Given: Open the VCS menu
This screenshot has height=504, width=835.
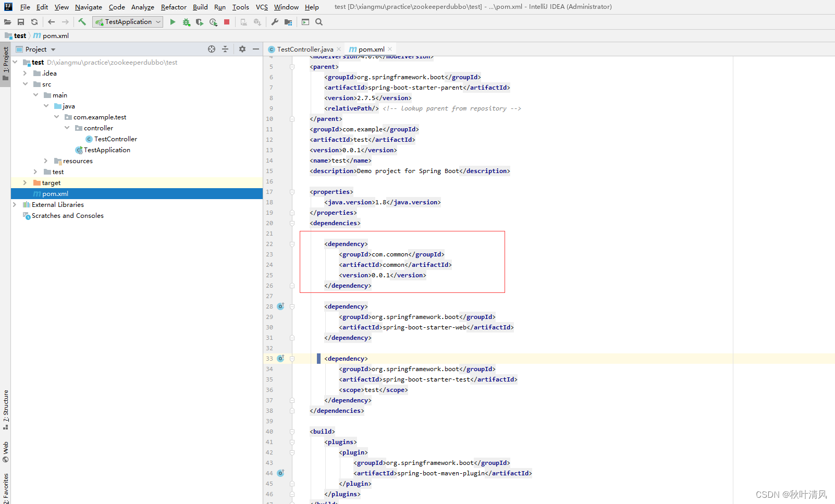Looking at the screenshot, I should pyautogui.click(x=262, y=7).
